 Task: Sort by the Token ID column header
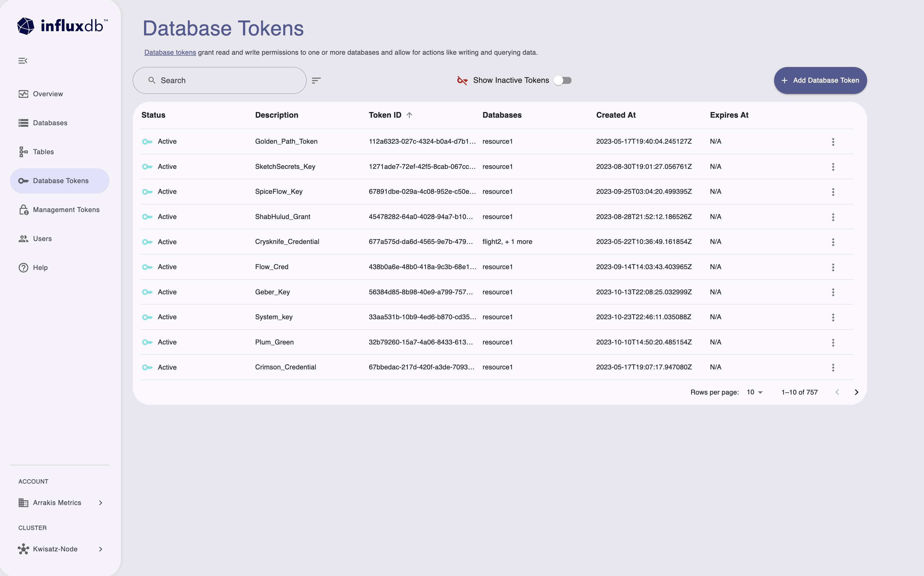385,115
